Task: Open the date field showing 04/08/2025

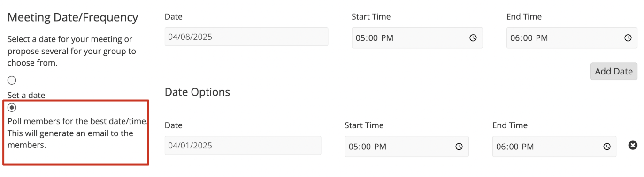Action: (246, 37)
